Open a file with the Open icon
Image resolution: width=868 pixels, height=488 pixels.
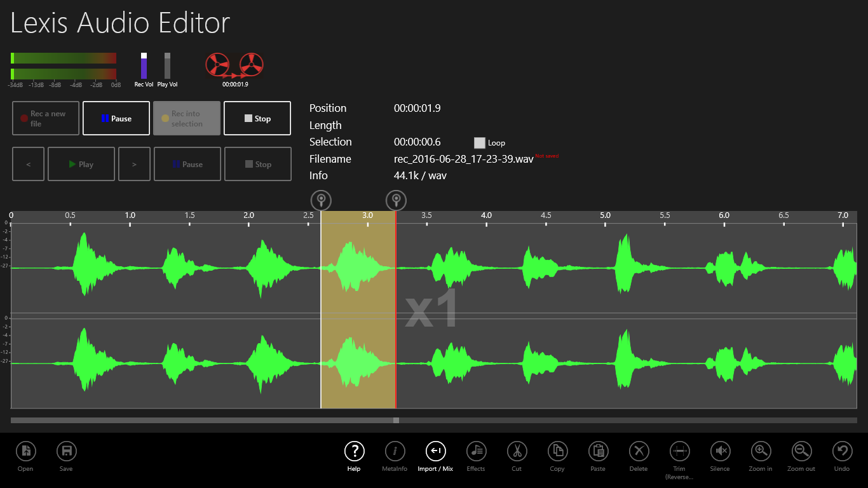[26, 452]
